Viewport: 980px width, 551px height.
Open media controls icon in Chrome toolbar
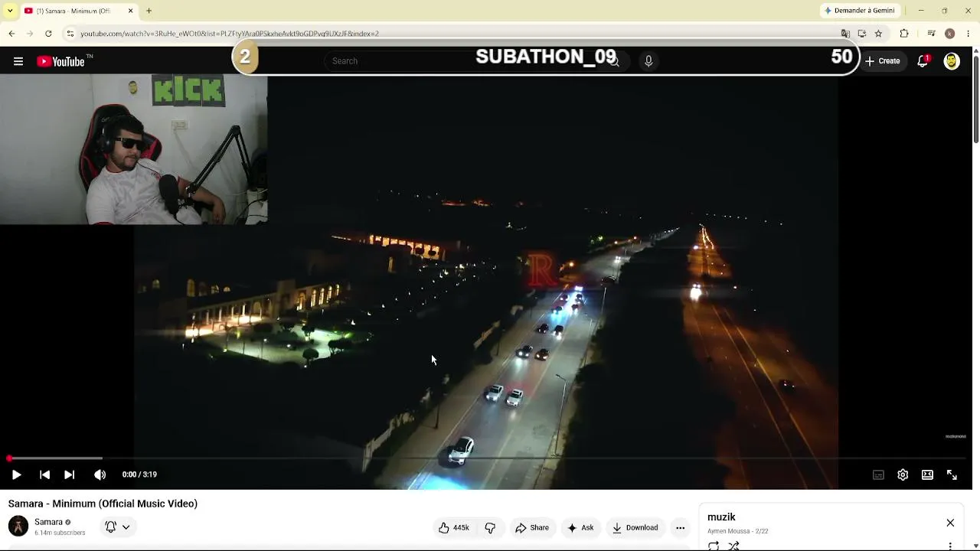(931, 34)
